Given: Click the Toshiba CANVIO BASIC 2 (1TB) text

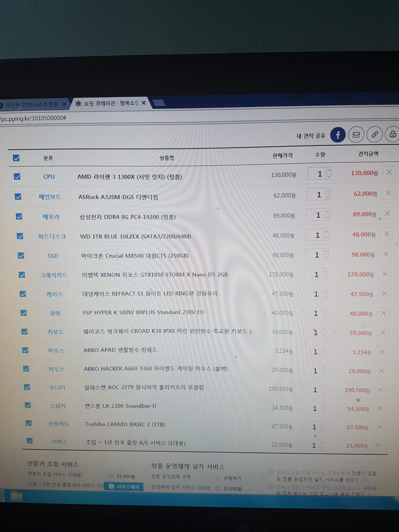Looking at the screenshot, I should (x=125, y=424).
